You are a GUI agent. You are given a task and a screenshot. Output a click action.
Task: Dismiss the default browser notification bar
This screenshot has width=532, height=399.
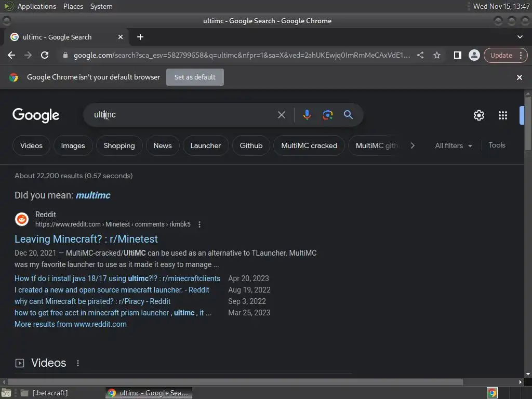(519, 77)
